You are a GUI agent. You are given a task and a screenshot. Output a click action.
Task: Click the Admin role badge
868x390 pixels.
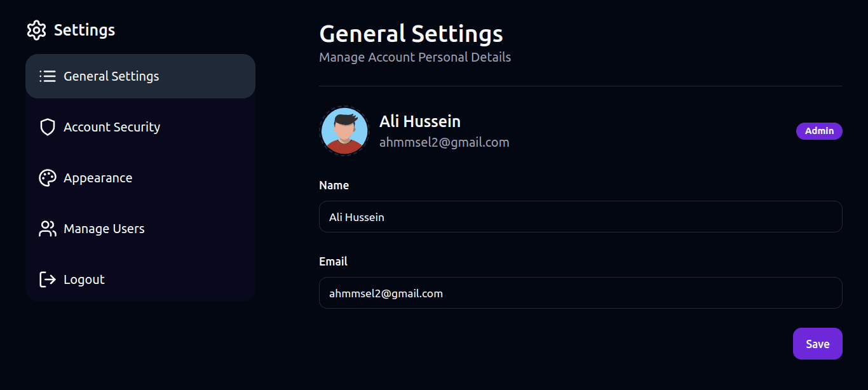coord(819,131)
